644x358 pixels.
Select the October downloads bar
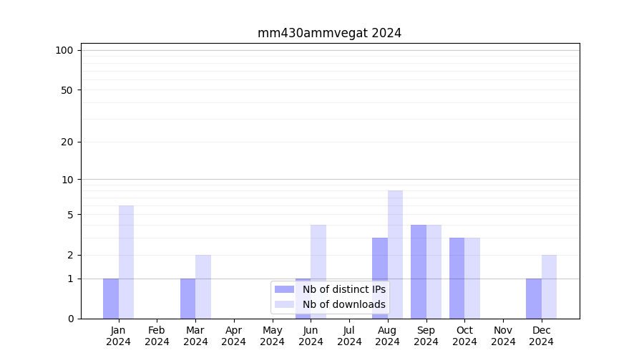[x=472, y=278]
